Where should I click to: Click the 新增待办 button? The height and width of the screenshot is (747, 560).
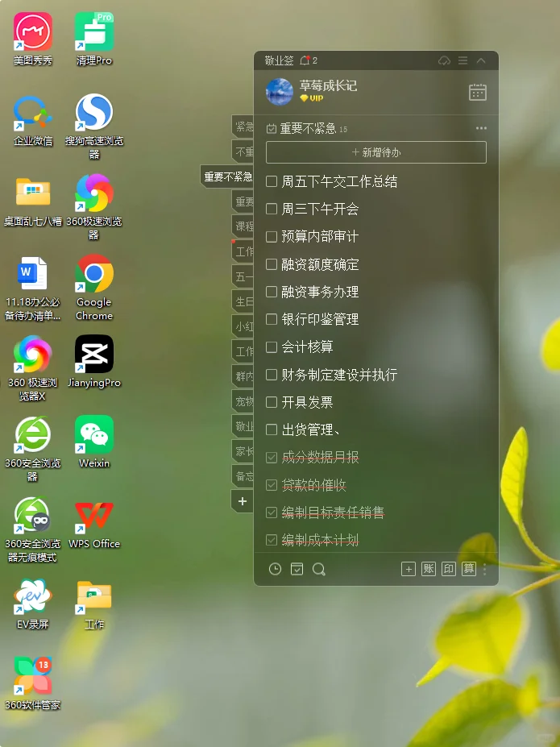point(376,152)
